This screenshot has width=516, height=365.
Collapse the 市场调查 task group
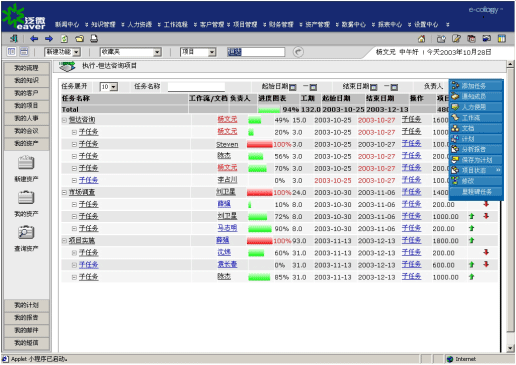[x=64, y=192]
